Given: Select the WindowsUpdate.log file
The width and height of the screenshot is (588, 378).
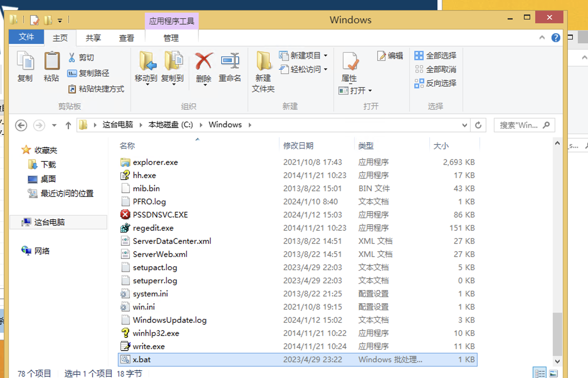Looking at the screenshot, I should [170, 320].
